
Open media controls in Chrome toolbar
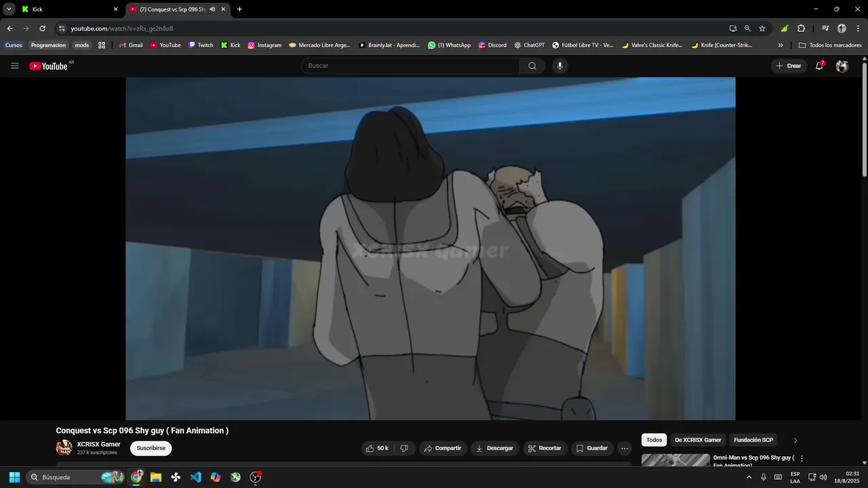pos(825,28)
